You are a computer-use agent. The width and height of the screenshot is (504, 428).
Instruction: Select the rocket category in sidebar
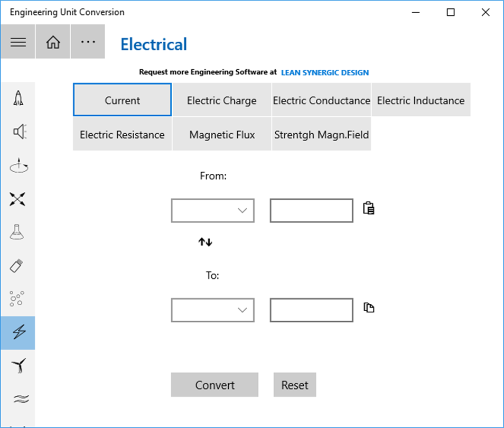tap(18, 98)
